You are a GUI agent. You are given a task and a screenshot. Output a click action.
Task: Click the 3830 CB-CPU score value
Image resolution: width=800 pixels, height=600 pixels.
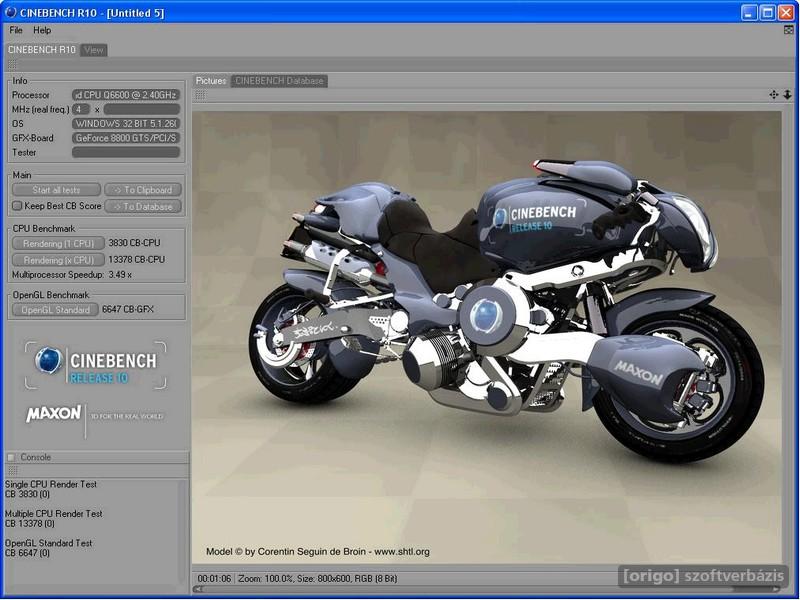(x=134, y=243)
